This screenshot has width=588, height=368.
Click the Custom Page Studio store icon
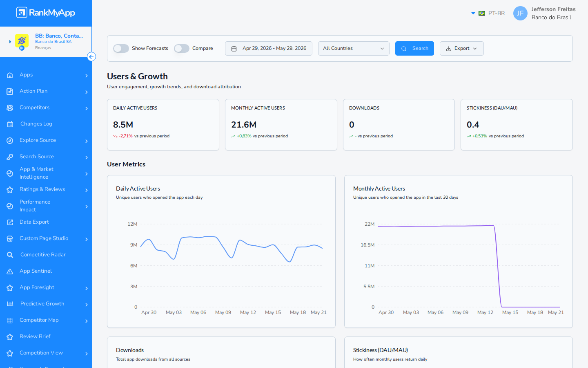coord(10,238)
